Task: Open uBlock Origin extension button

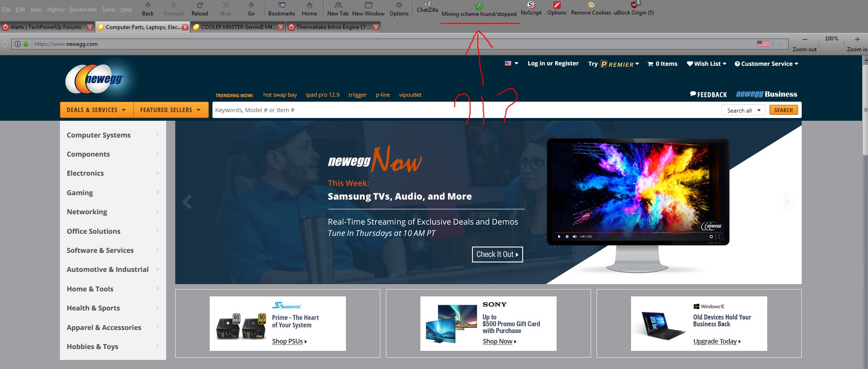Action: 634,9
